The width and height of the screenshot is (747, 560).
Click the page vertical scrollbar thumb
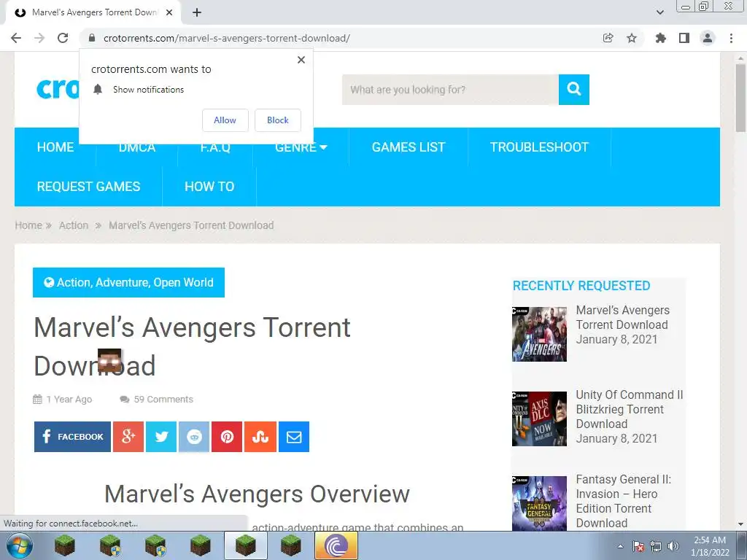click(x=740, y=98)
